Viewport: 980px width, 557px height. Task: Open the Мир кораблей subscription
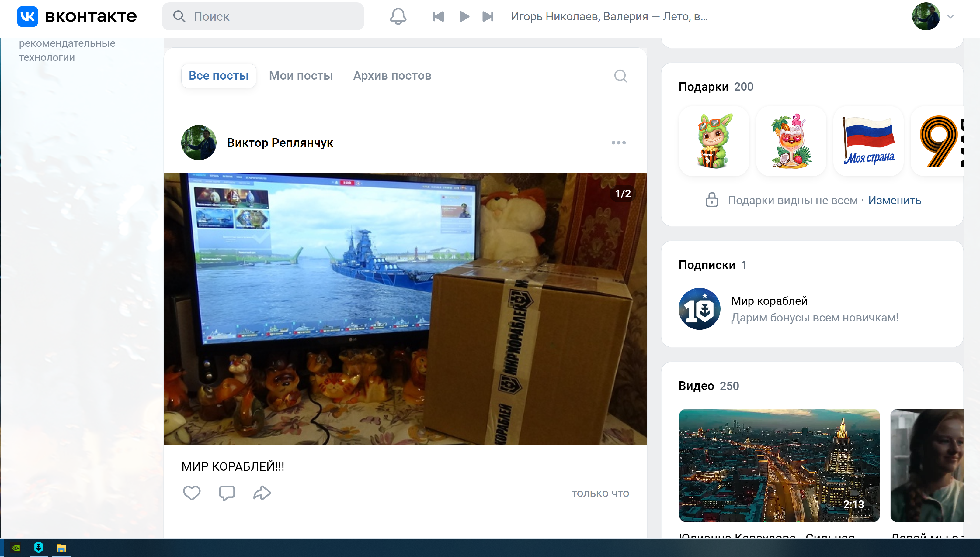789,309
